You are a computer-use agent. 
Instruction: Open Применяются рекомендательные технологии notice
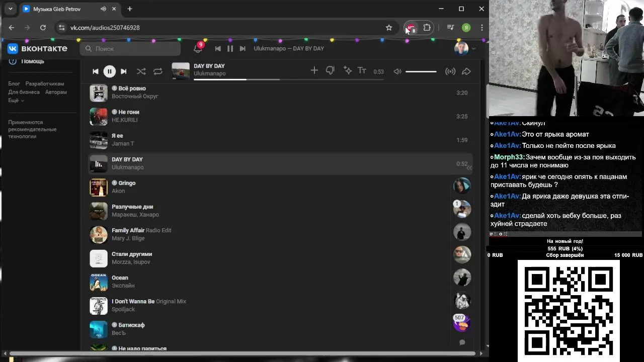tap(32, 129)
